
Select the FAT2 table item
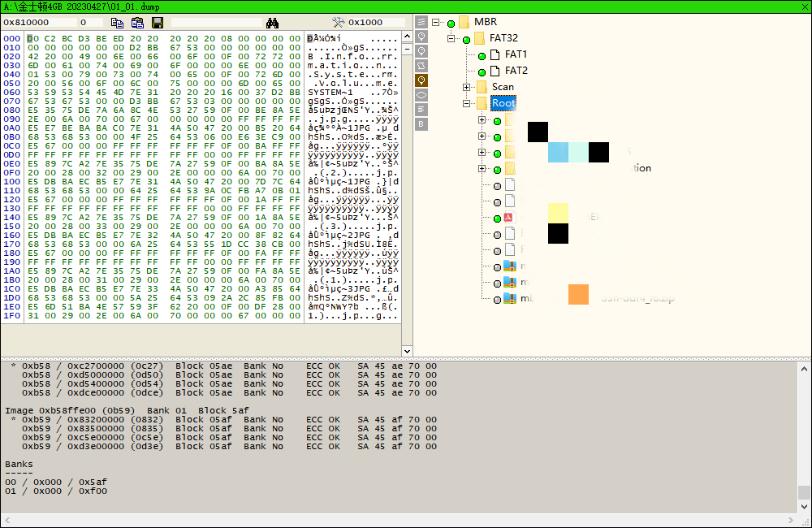click(516, 70)
